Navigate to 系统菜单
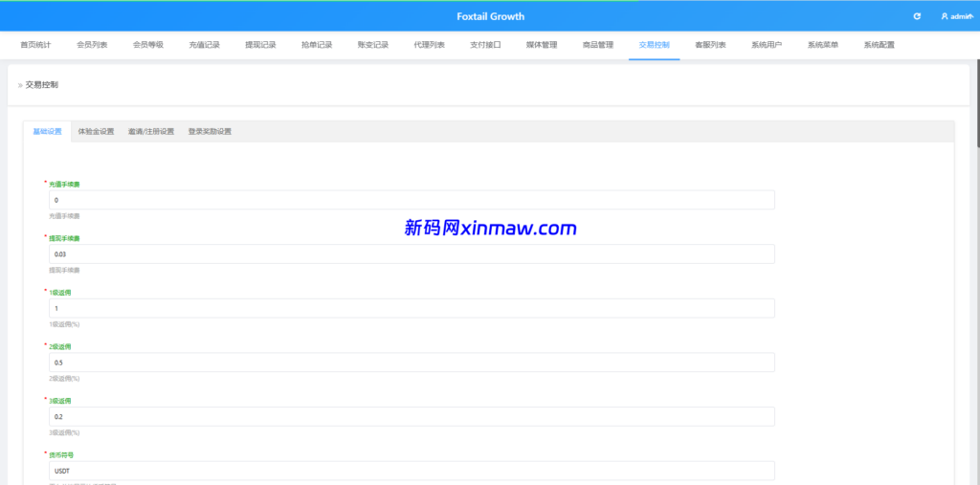 coord(823,45)
